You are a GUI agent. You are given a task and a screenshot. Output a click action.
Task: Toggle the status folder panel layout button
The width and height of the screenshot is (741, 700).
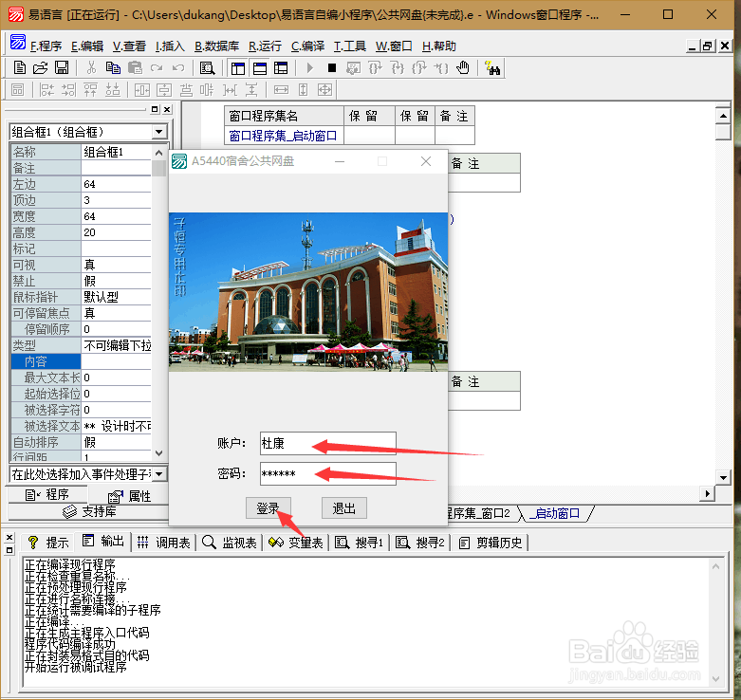click(x=259, y=68)
